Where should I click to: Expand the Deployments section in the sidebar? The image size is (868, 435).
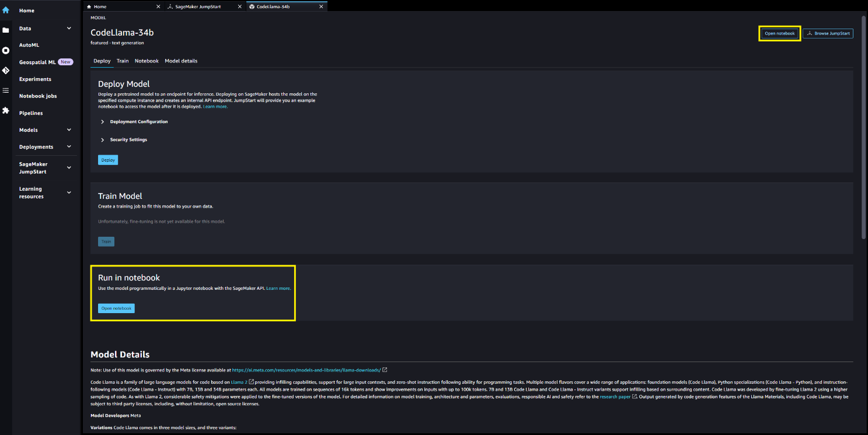[x=69, y=147]
